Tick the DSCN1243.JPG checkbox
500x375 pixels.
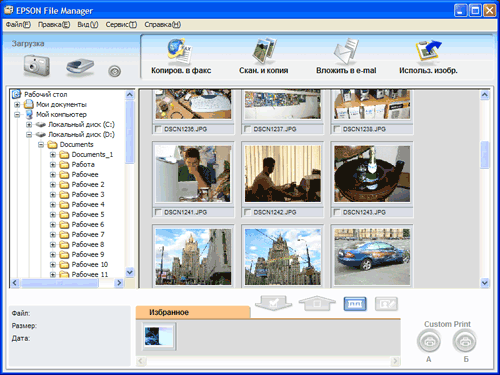(x=337, y=212)
